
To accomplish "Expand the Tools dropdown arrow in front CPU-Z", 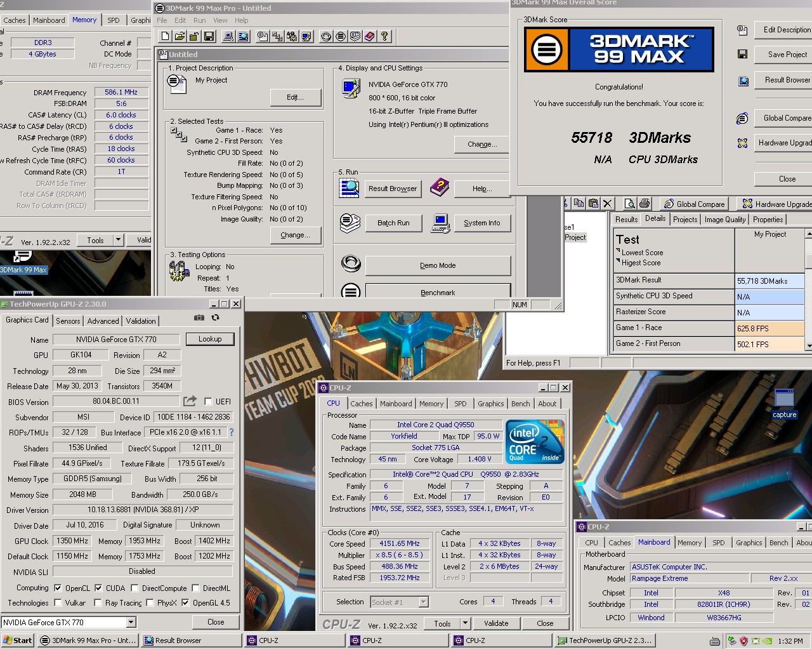I will pyautogui.click(x=465, y=623).
